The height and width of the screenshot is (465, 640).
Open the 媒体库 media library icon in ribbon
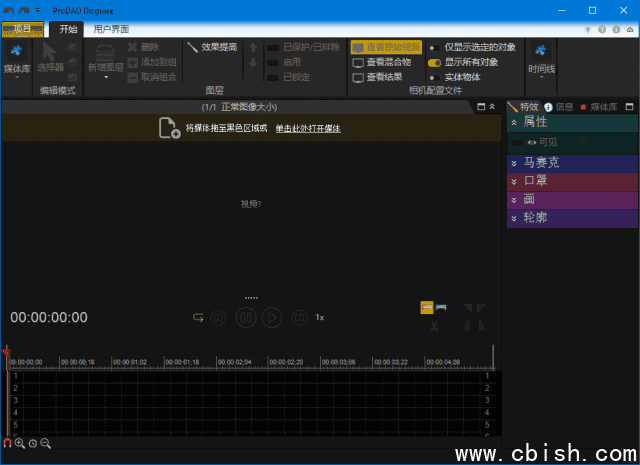click(16, 58)
